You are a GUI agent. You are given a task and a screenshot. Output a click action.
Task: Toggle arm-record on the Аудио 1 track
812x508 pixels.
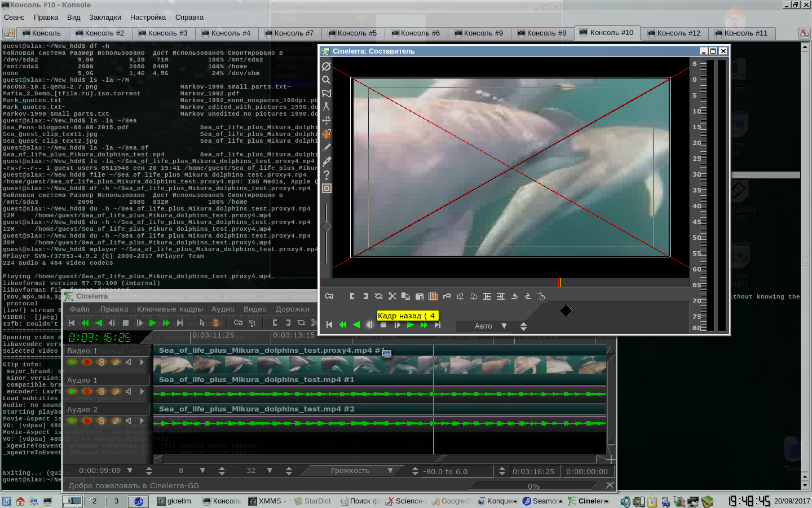87,391
